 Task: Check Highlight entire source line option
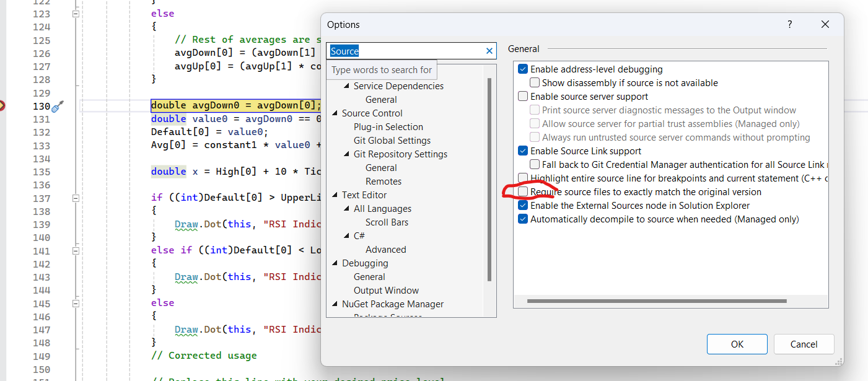pos(523,178)
